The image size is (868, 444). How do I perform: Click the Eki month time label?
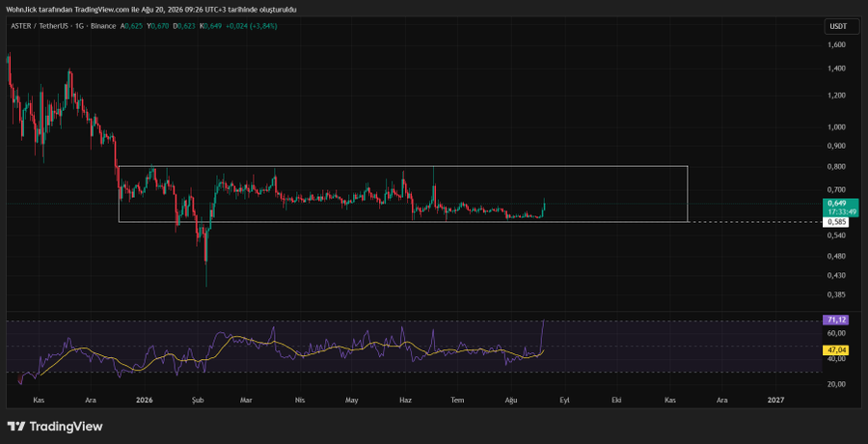coord(615,400)
